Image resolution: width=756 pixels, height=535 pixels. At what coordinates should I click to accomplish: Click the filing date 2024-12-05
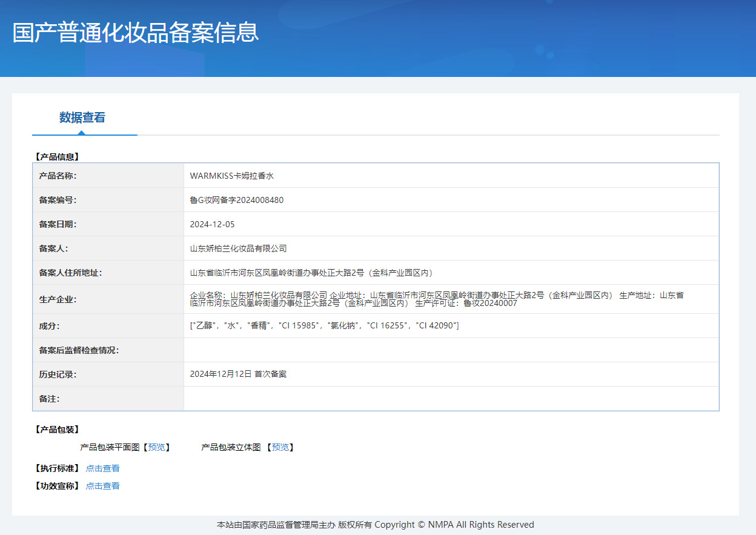pyautogui.click(x=212, y=224)
